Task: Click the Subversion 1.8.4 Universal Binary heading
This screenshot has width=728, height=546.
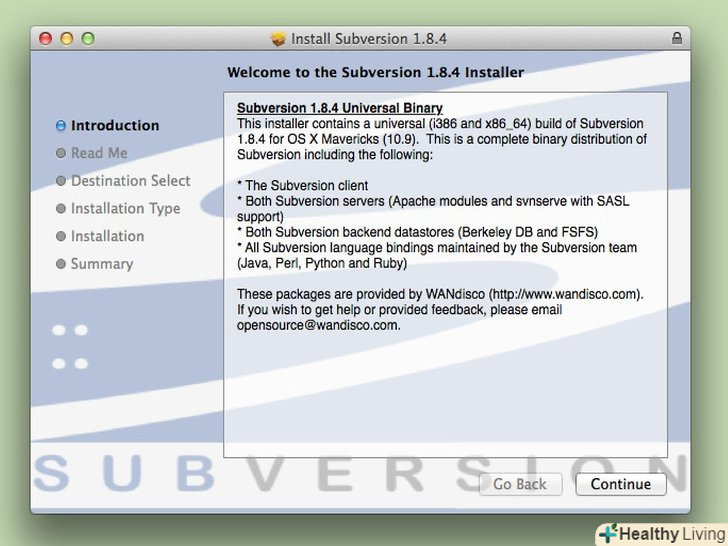Action: (x=340, y=108)
